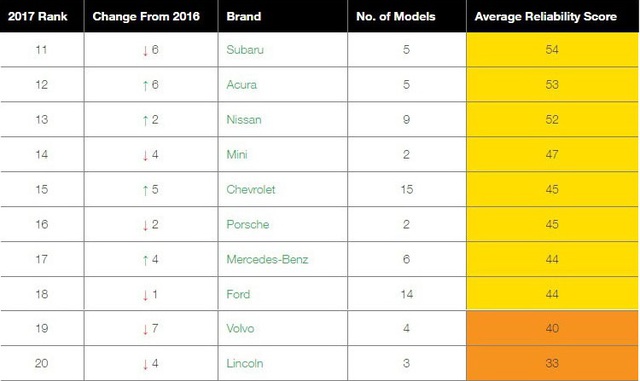Open the Acura brand link

pos(242,85)
